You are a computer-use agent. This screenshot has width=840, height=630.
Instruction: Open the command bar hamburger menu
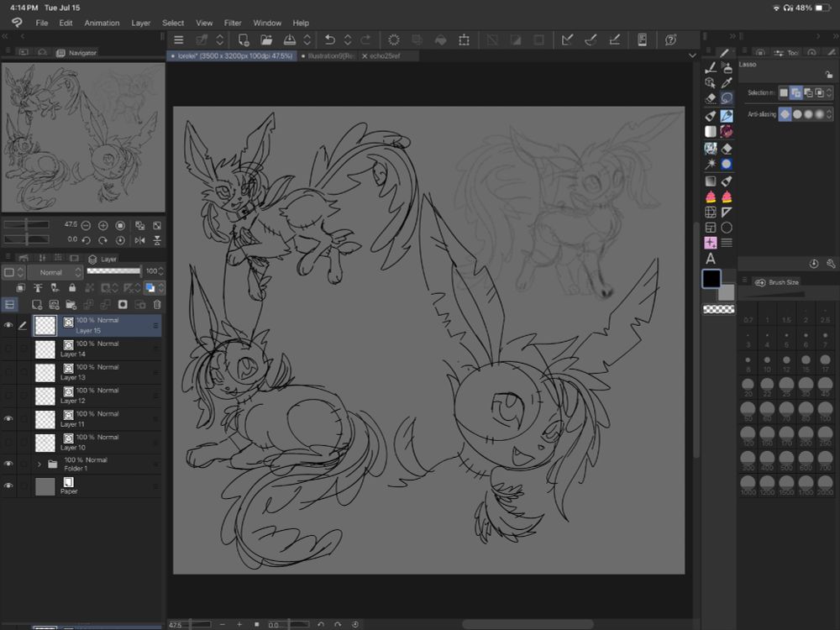pyautogui.click(x=178, y=40)
